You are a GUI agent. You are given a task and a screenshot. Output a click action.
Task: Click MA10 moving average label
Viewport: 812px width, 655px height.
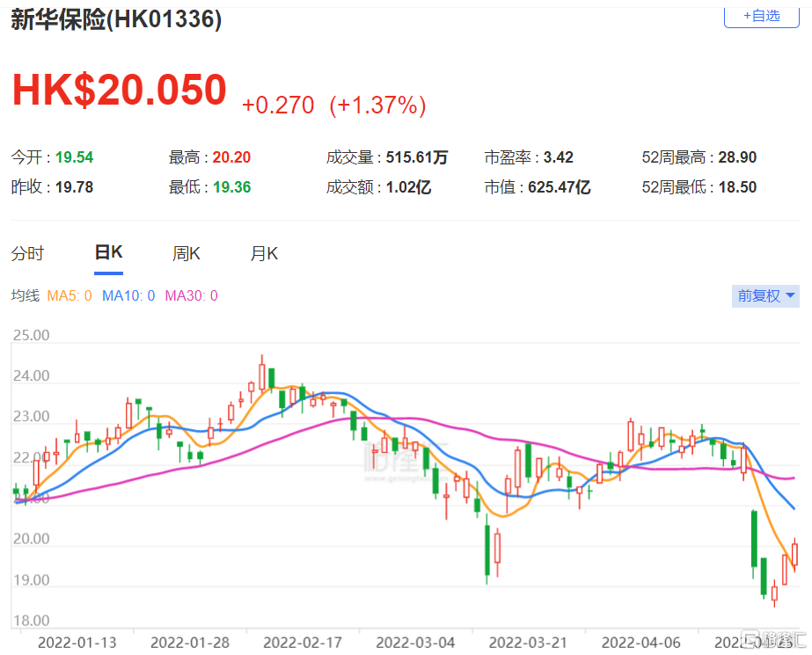pyautogui.click(x=128, y=296)
